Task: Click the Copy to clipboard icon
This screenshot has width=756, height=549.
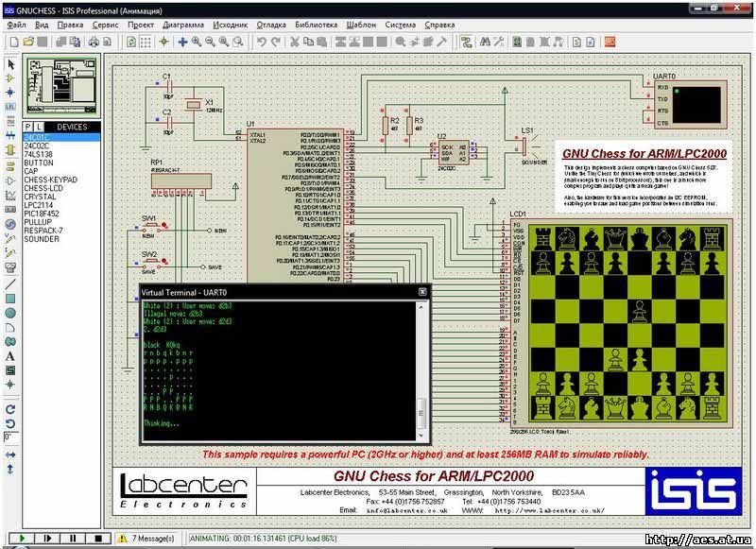Action: pos(308,42)
